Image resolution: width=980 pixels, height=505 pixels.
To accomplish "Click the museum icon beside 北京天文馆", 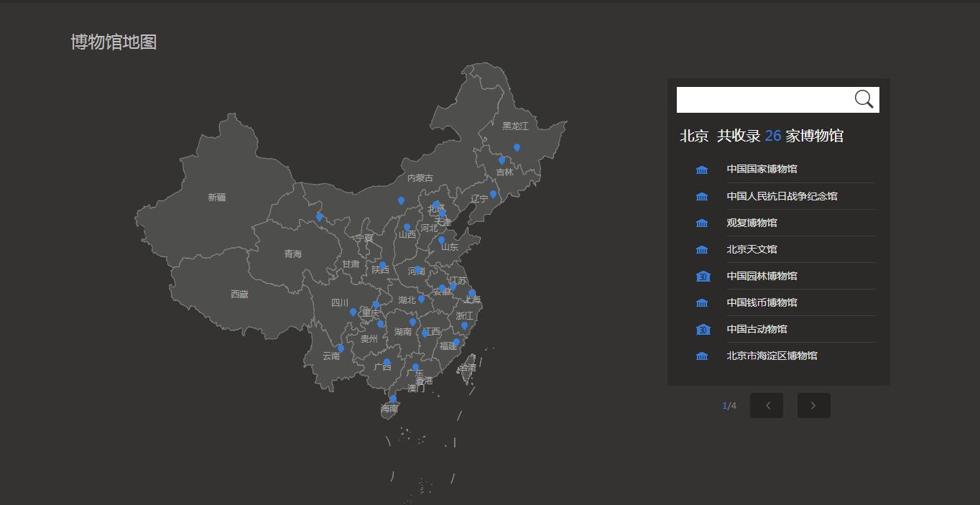I will pyautogui.click(x=702, y=249).
